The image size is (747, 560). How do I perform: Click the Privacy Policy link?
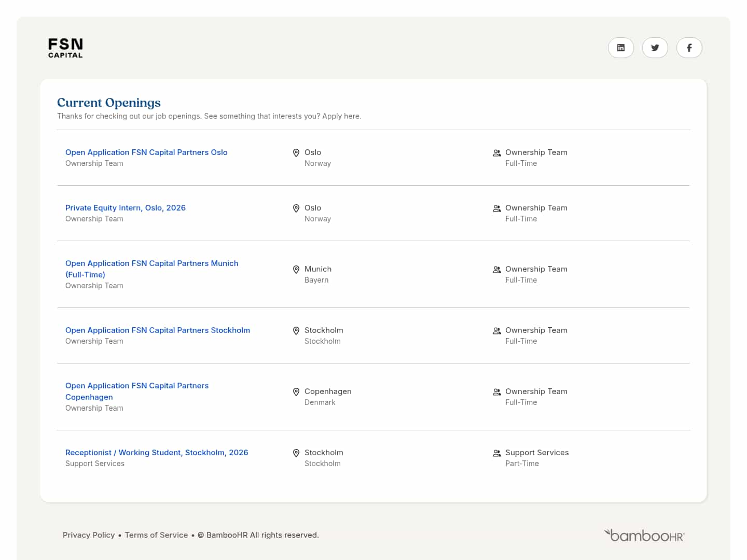pos(88,535)
